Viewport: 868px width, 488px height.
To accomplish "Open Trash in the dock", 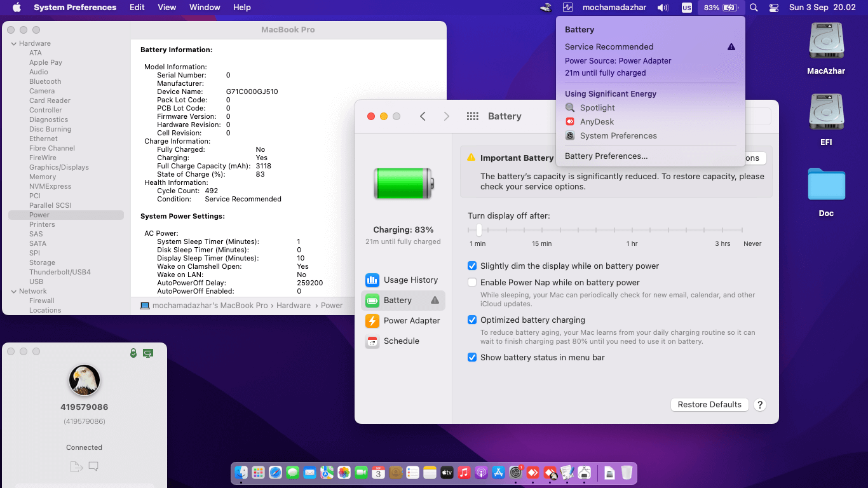I will (627, 472).
